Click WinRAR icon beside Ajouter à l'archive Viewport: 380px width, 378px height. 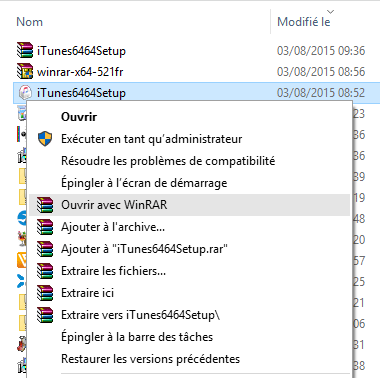tap(45, 227)
